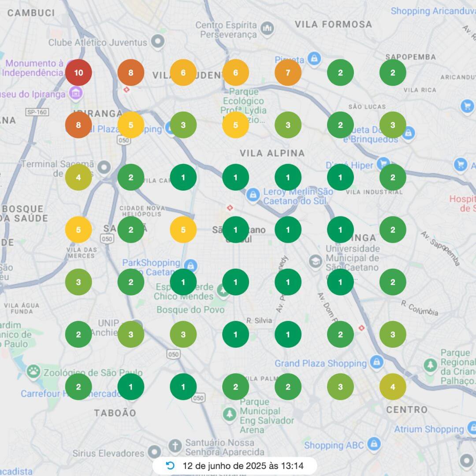Click the shopping bag icon near Pirueta

314,58
